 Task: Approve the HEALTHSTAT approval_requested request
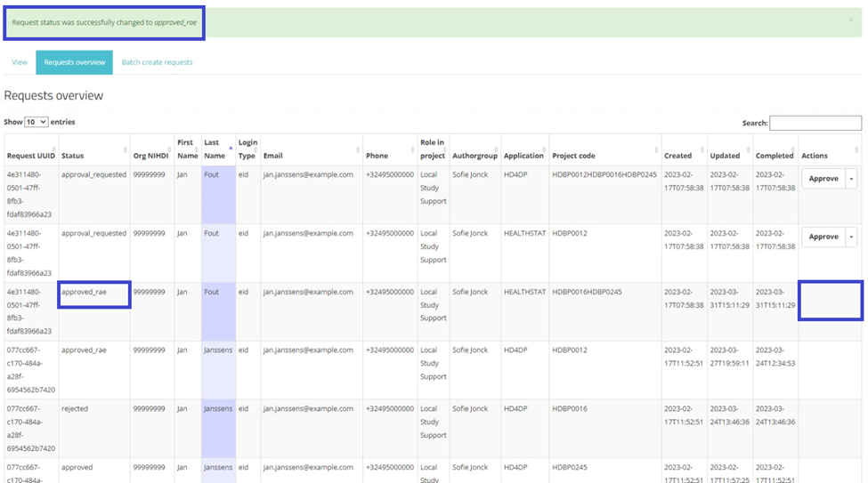(823, 237)
